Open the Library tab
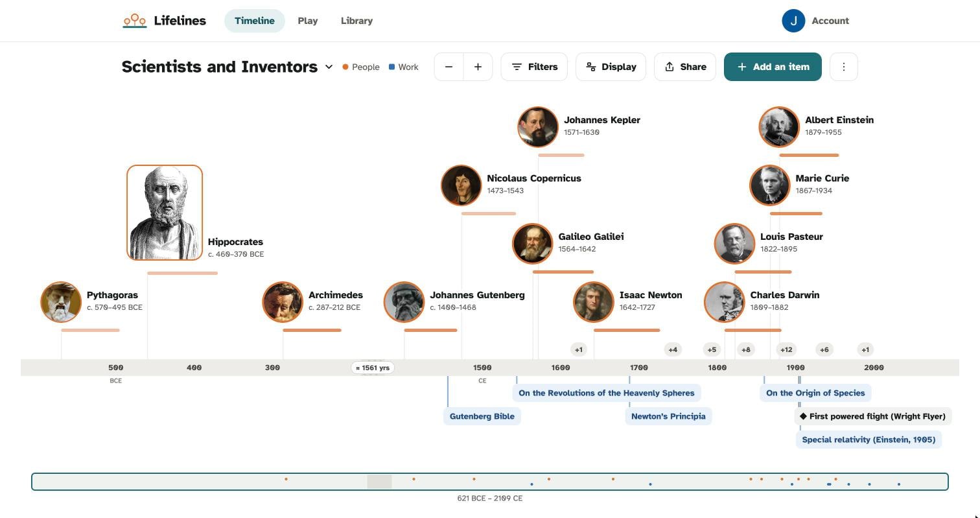 coord(356,21)
